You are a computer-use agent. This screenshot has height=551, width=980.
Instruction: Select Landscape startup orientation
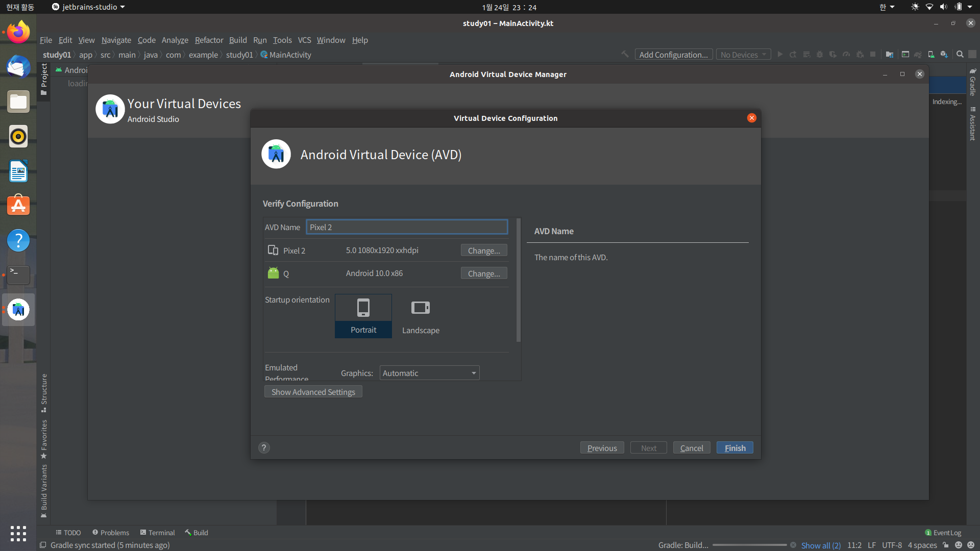tap(421, 316)
